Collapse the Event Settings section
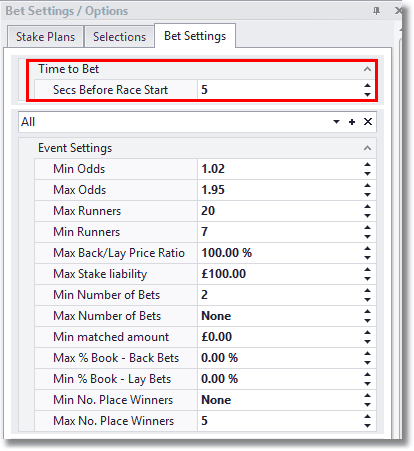Image resolution: width=414 pixels, height=451 pixels. click(367, 148)
